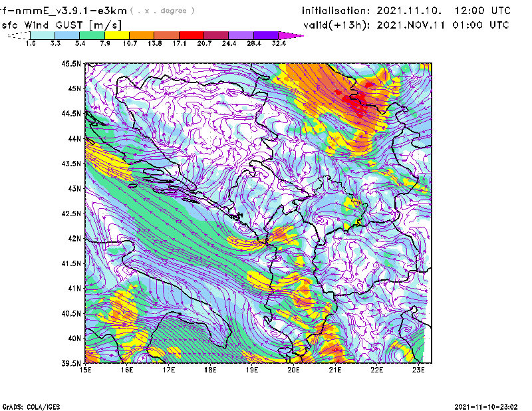Click the legend value 32.6
The height and width of the screenshot is (411, 532).
279,43
